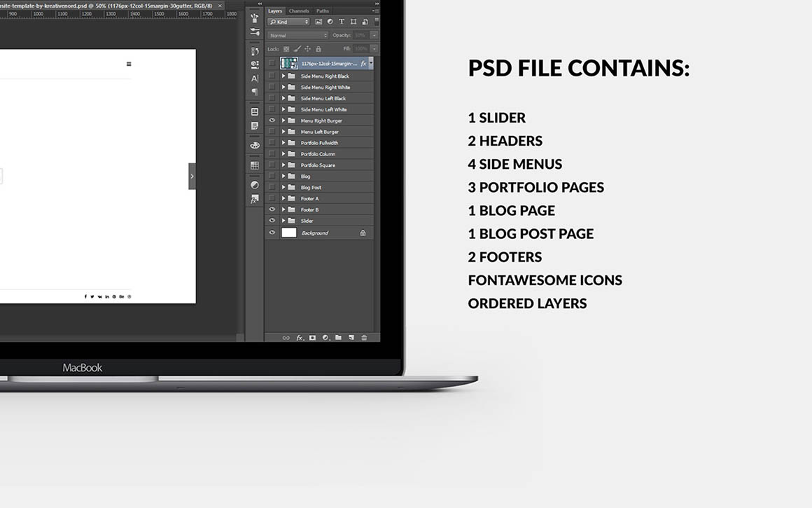Click the hamburger menu on the canvas
Viewport: 812px width, 508px height.
coord(129,64)
